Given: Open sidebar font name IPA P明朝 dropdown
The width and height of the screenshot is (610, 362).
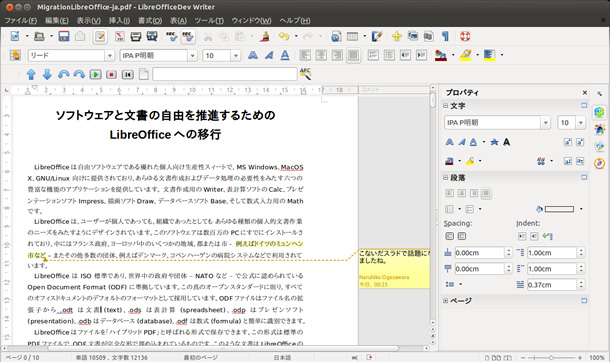Looking at the screenshot, I should (545, 123).
